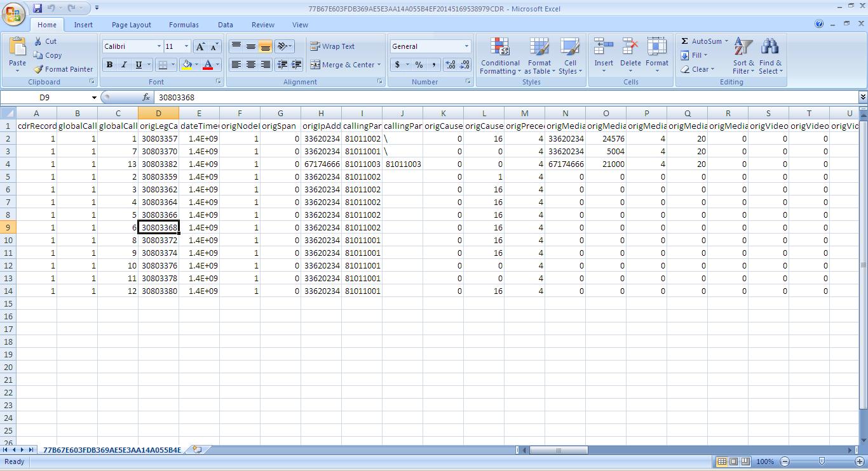Open the fill color dropdown arrow

point(196,65)
